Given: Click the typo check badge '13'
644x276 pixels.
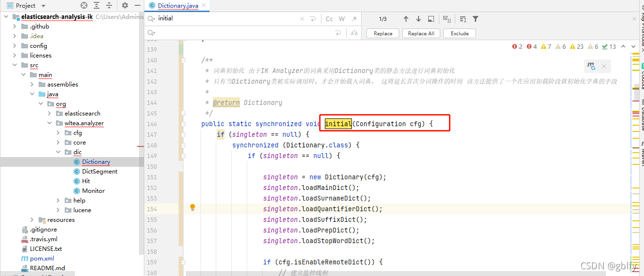Looking at the screenshot, I should click(609, 46).
